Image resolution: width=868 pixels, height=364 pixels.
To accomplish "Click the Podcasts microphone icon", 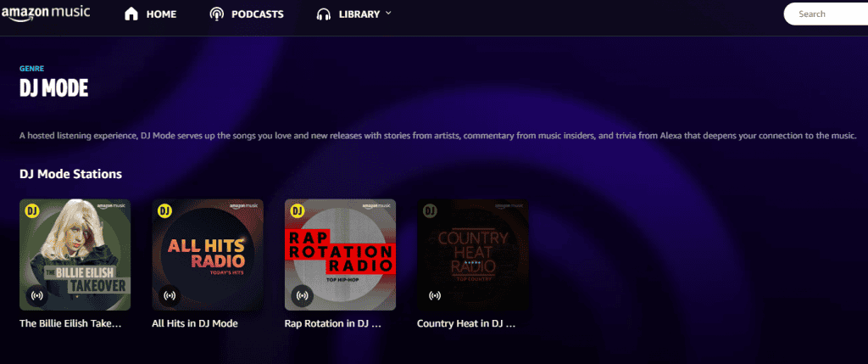I will pos(217,14).
